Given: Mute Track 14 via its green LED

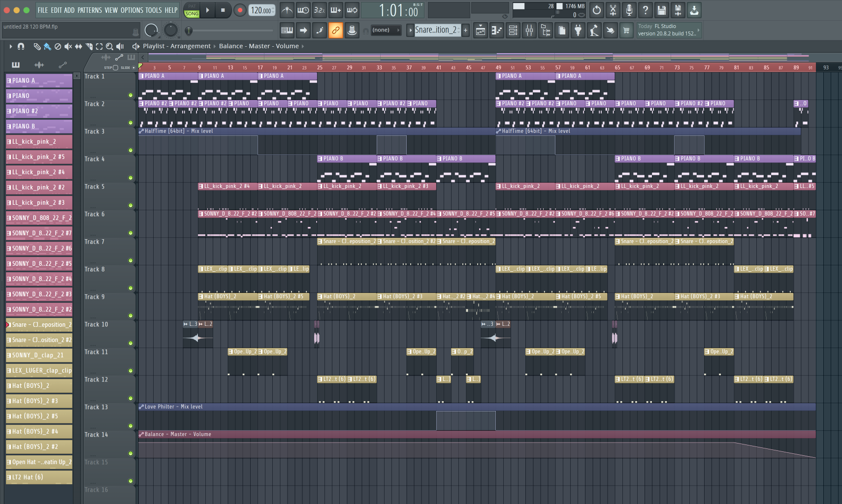Looking at the screenshot, I should pos(130,453).
